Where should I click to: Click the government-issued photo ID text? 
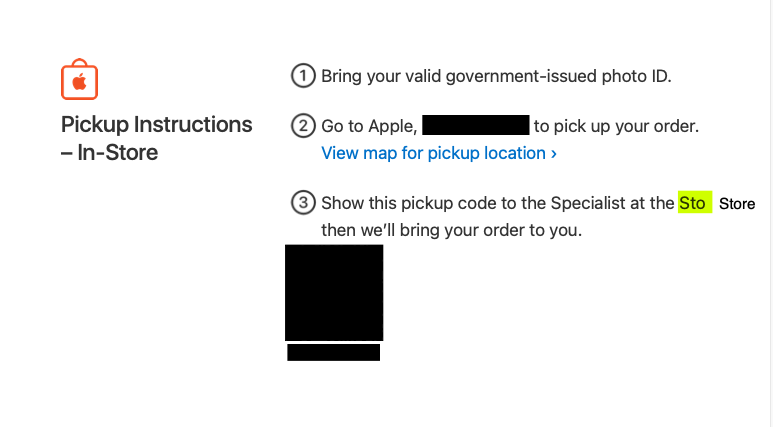tap(558, 76)
